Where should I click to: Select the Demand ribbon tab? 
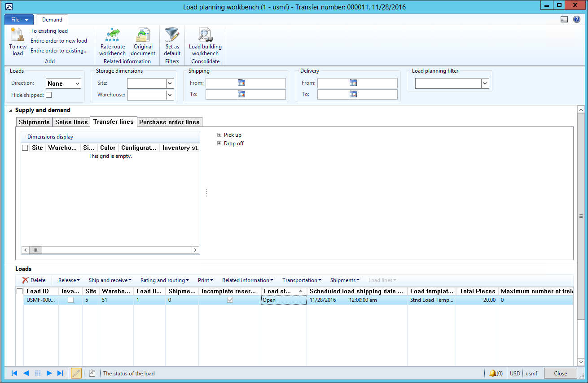point(52,20)
